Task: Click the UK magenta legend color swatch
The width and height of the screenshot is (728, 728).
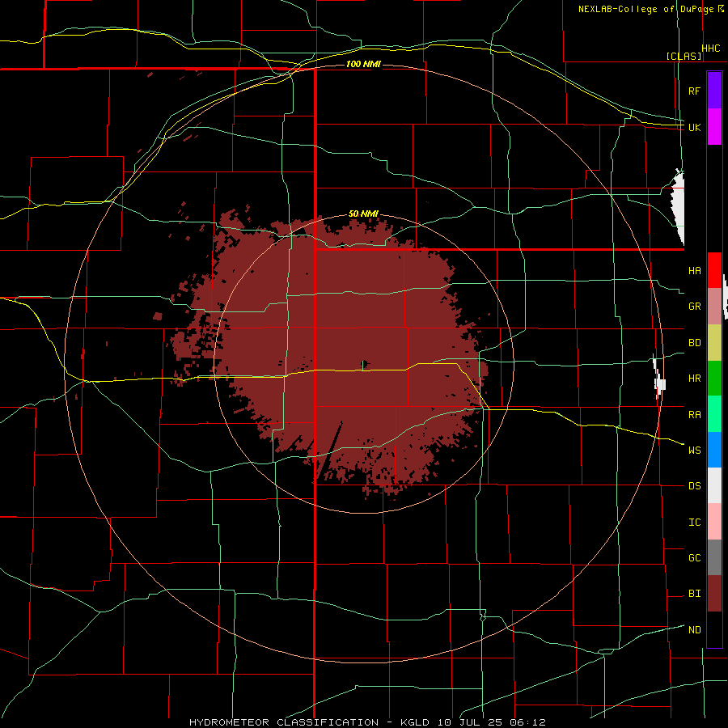Action: click(714, 127)
